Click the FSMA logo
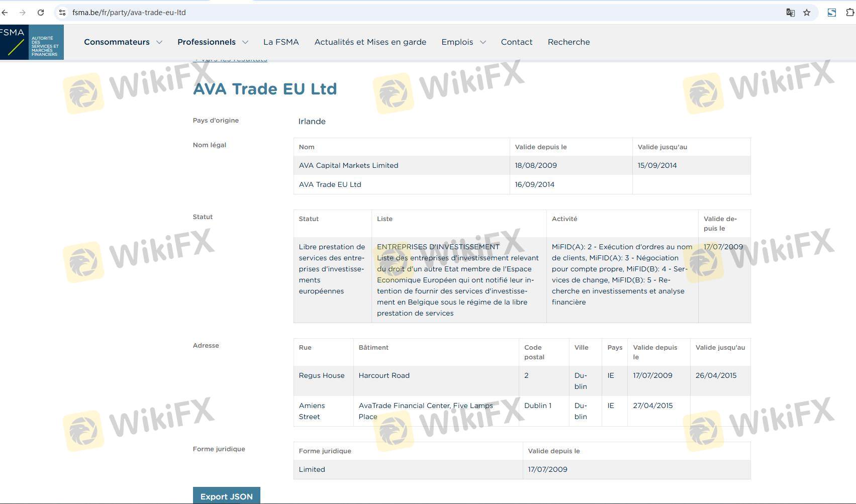Screen dimensions: 856x504 32,42
